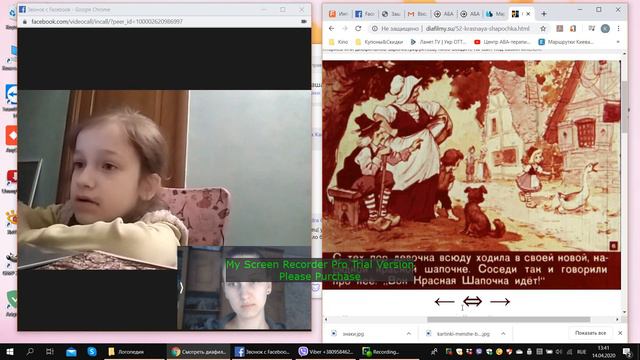Switch to the 'Инт' first browser tab
The width and height of the screenshot is (640, 360).
[x=338, y=14]
